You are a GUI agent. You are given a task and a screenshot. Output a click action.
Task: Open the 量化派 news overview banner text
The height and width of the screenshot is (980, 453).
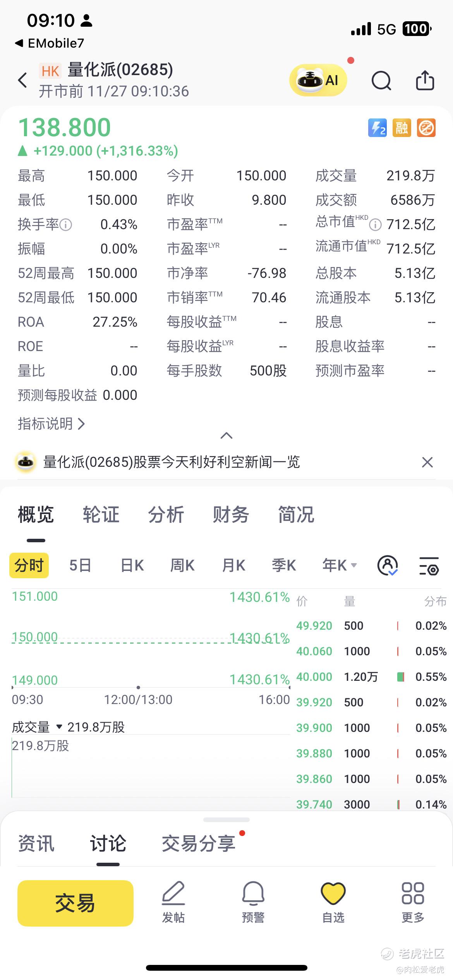point(172,462)
